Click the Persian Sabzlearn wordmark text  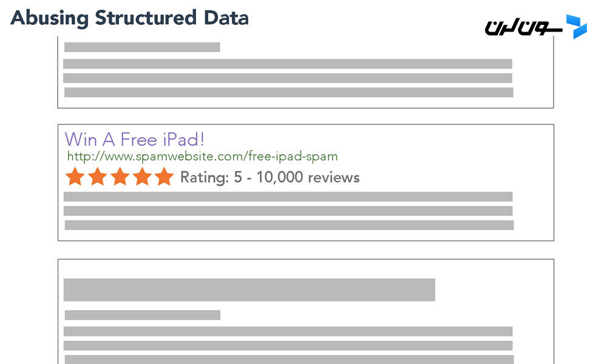coord(523,27)
